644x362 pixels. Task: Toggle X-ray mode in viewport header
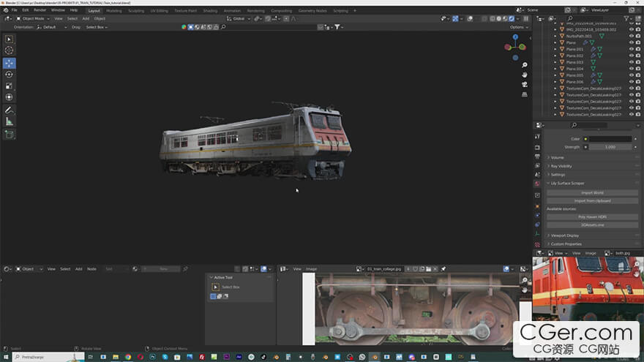484,19
